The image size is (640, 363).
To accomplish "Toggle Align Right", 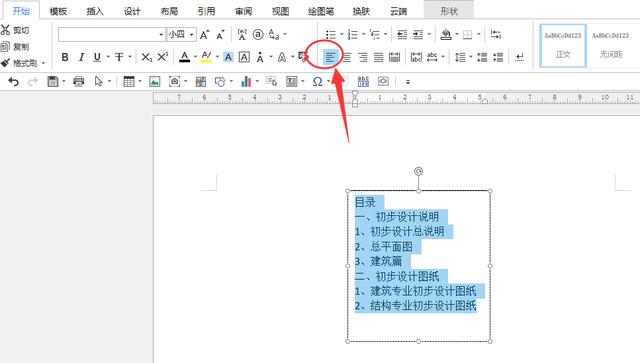I will pos(363,57).
